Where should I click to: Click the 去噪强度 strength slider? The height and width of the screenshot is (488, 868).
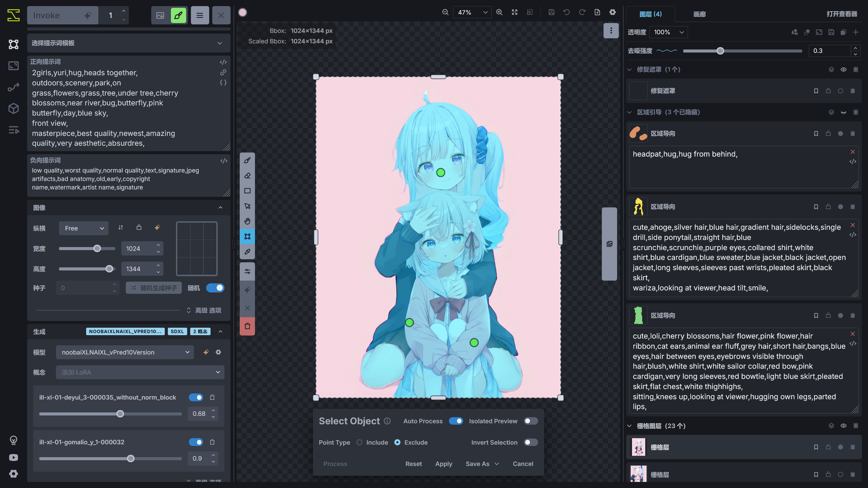coord(720,51)
